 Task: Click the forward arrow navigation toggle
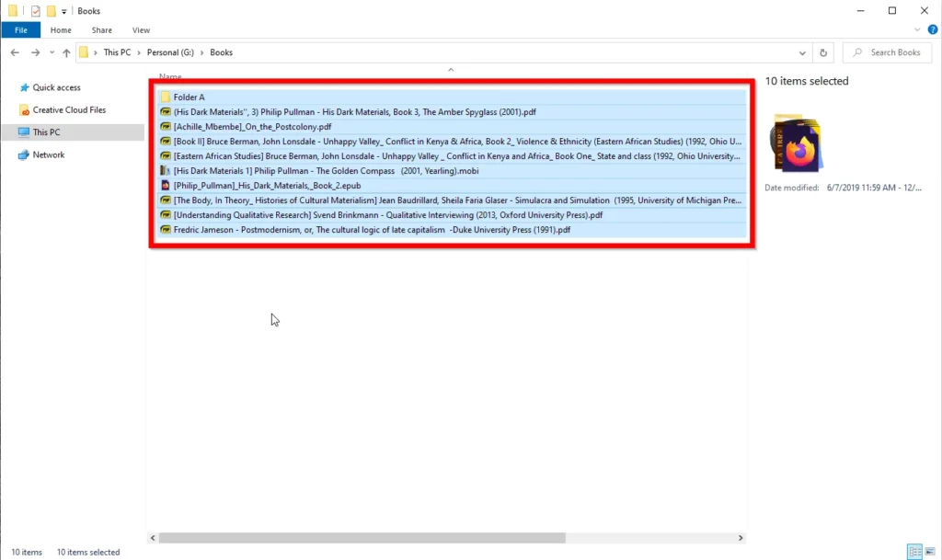[35, 52]
